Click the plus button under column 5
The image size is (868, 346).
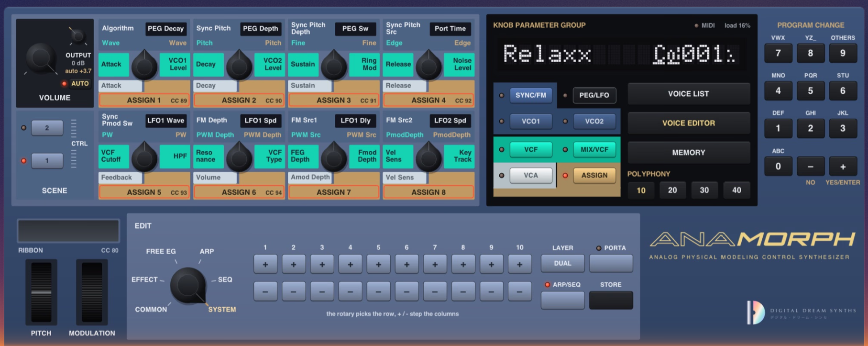coord(378,264)
